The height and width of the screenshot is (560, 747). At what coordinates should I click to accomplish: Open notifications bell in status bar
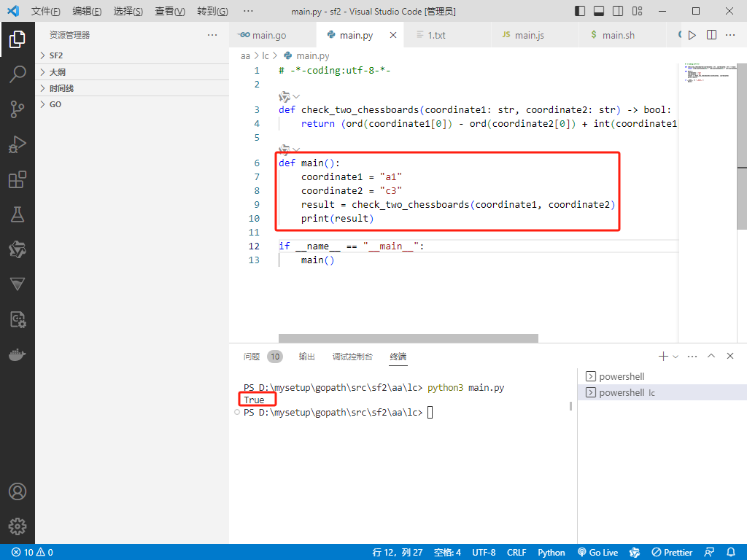pos(731,553)
